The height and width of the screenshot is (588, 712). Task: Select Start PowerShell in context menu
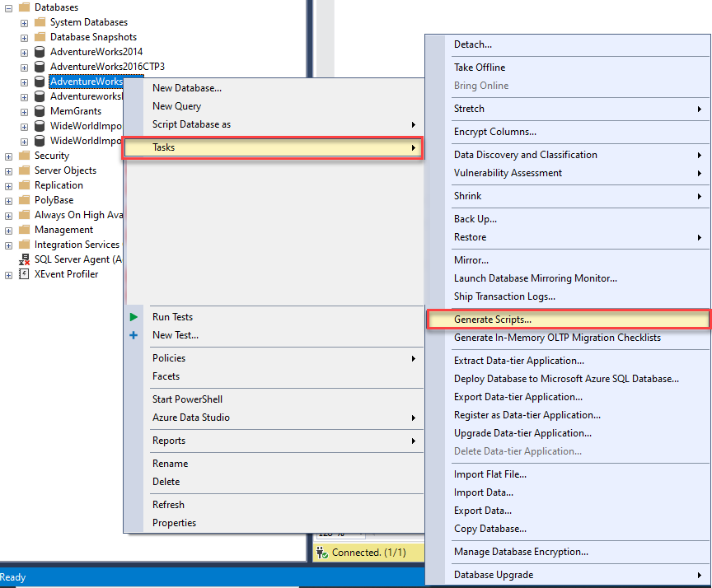(x=273, y=399)
